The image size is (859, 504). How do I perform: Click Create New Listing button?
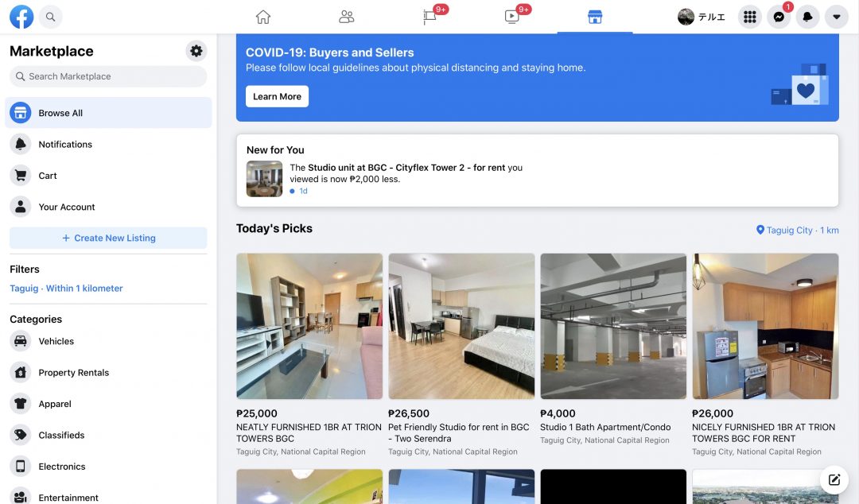click(108, 238)
